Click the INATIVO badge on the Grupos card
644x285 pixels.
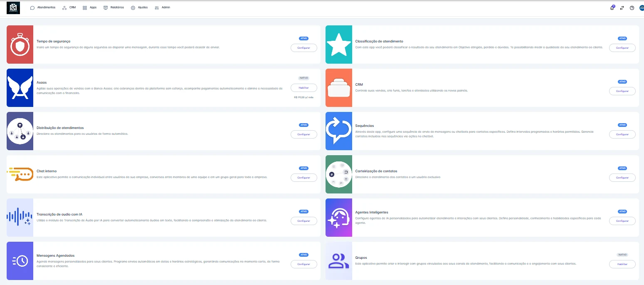click(622, 255)
